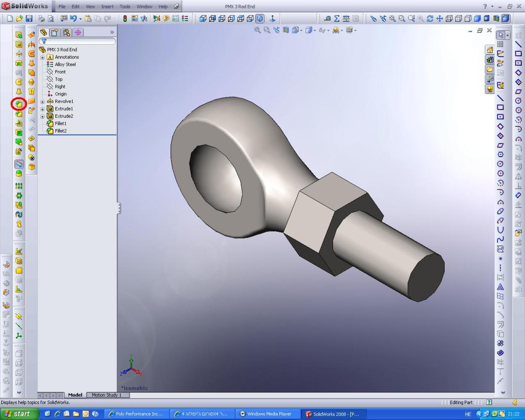Toggle Shaded With Edges display mode

tap(477, 18)
